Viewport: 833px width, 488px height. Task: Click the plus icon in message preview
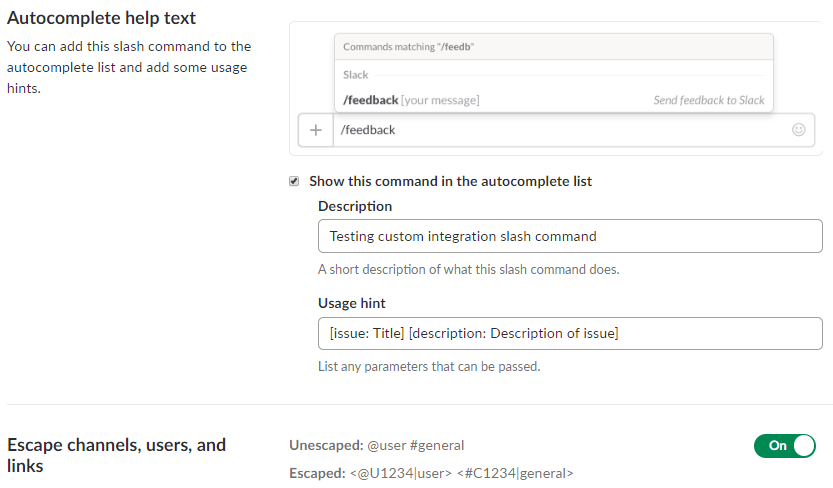[x=316, y=130]
